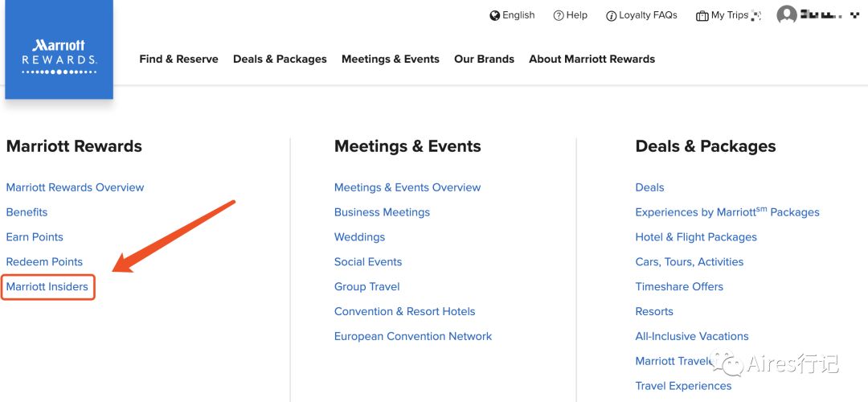Open Hotel & Flight Packages link
868x402 pixels.
[x=696, y=237]
